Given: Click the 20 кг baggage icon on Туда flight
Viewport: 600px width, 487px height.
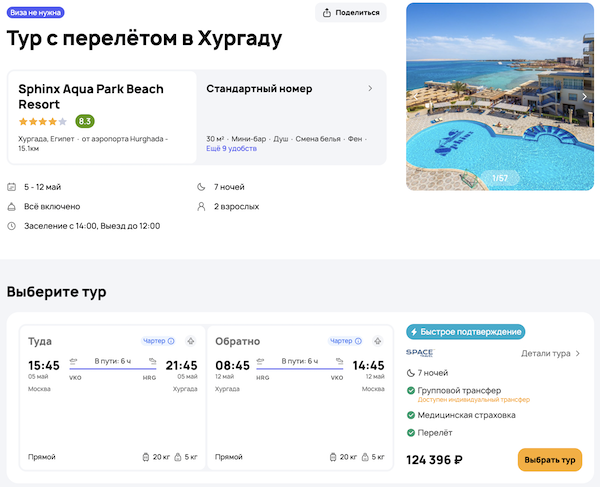Looking at the screenshot, I should click(146, 457).
